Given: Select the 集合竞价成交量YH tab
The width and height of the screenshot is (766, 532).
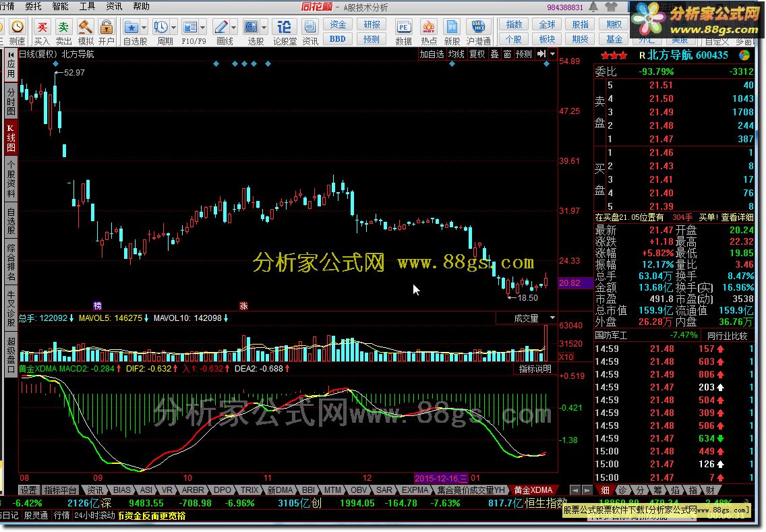Looking at the screenshot, I should (471, 490).
